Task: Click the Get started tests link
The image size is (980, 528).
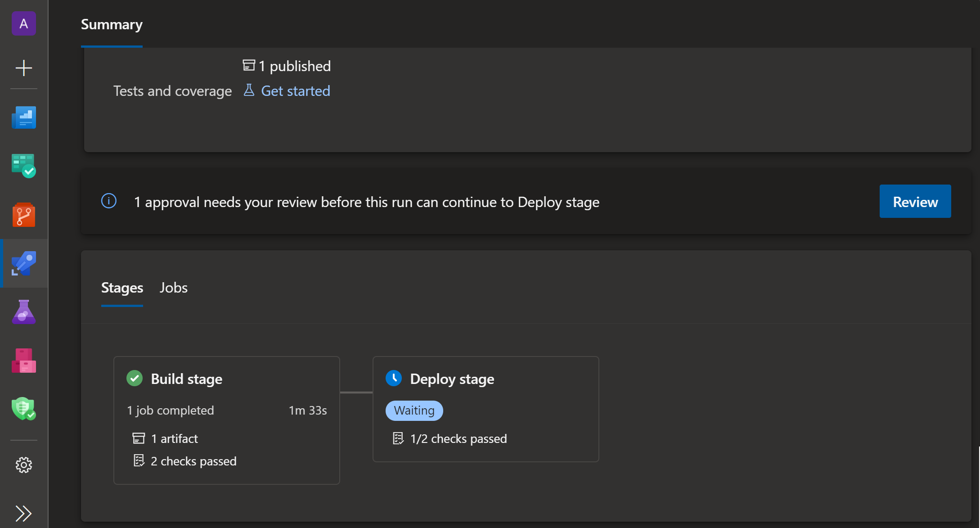Action: [295, 91]
